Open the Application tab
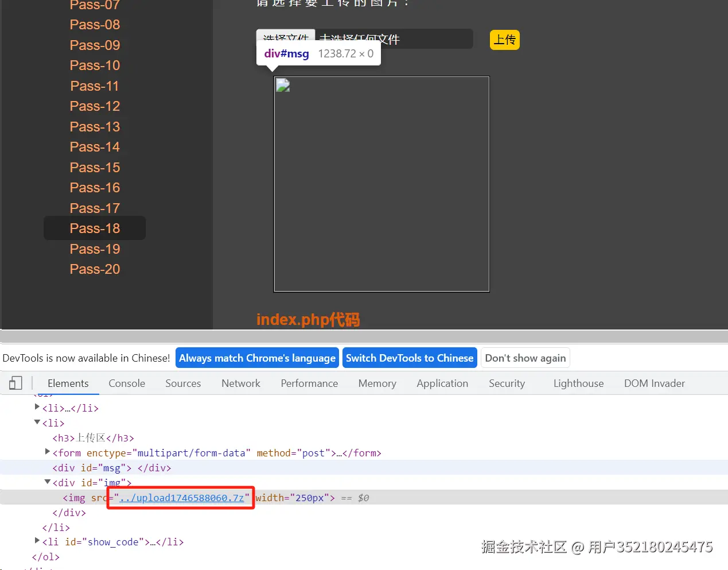 click(x=442, y=383)
